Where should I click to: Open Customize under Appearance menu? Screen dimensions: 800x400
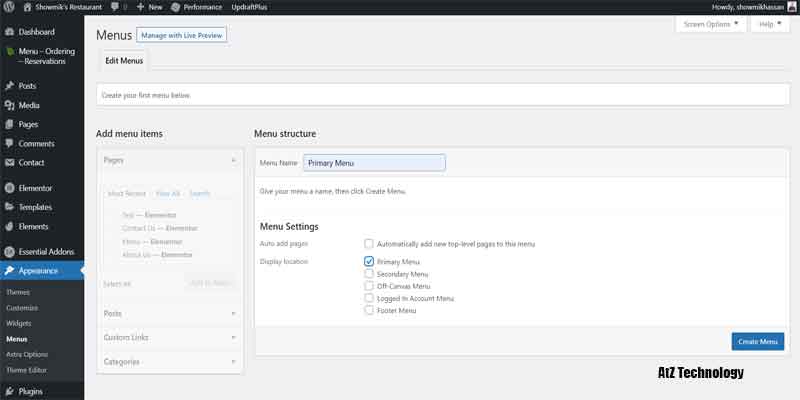click(x=22, y=308)
